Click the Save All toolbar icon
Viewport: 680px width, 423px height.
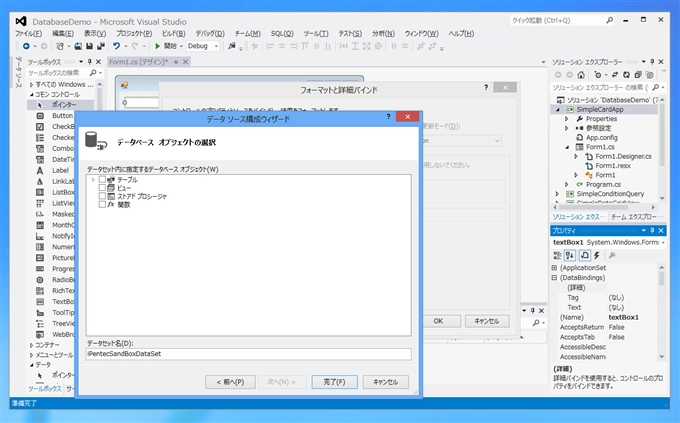pyautogui.click(x=101, y=46)
